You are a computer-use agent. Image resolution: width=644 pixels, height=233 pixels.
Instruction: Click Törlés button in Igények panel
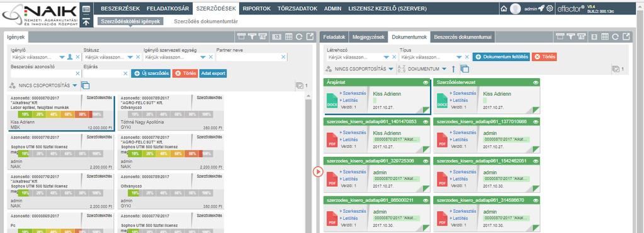[x=185, y=74]
